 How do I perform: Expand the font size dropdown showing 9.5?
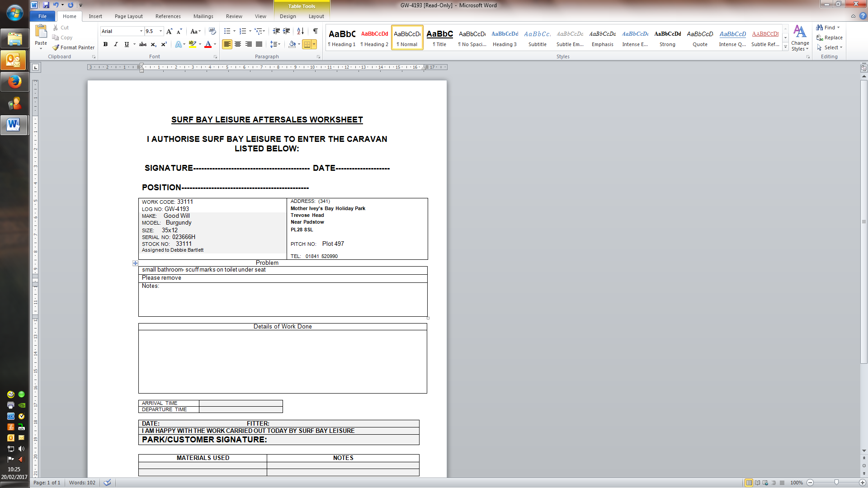point(160,31)
